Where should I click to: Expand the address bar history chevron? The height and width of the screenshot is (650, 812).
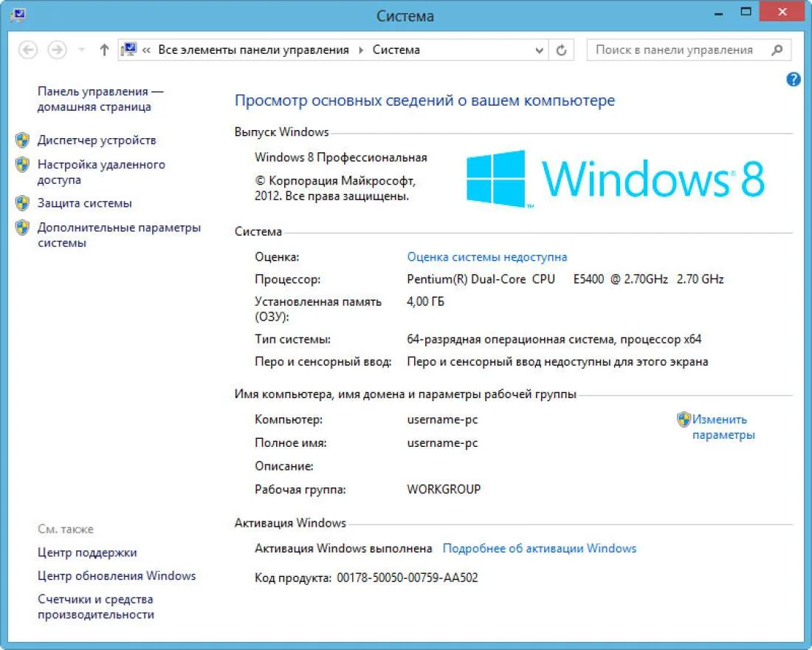pyautogui.click(x=539, y=50)
